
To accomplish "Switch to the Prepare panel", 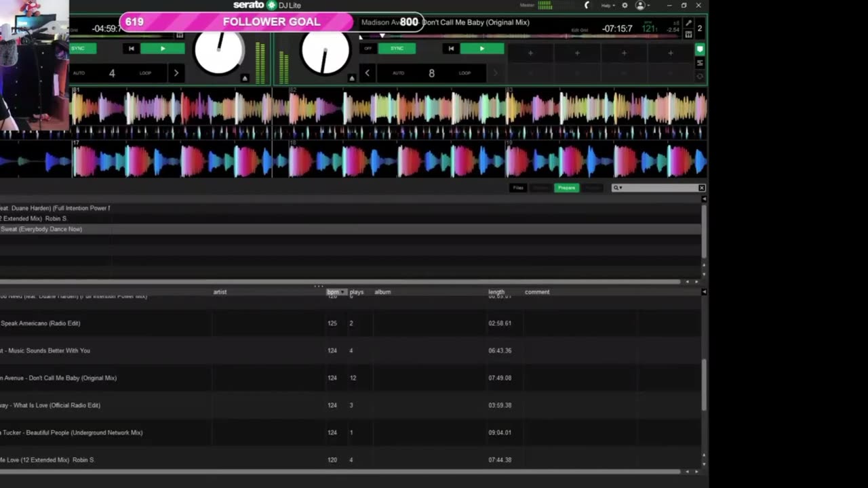I will tap(566, 188).
